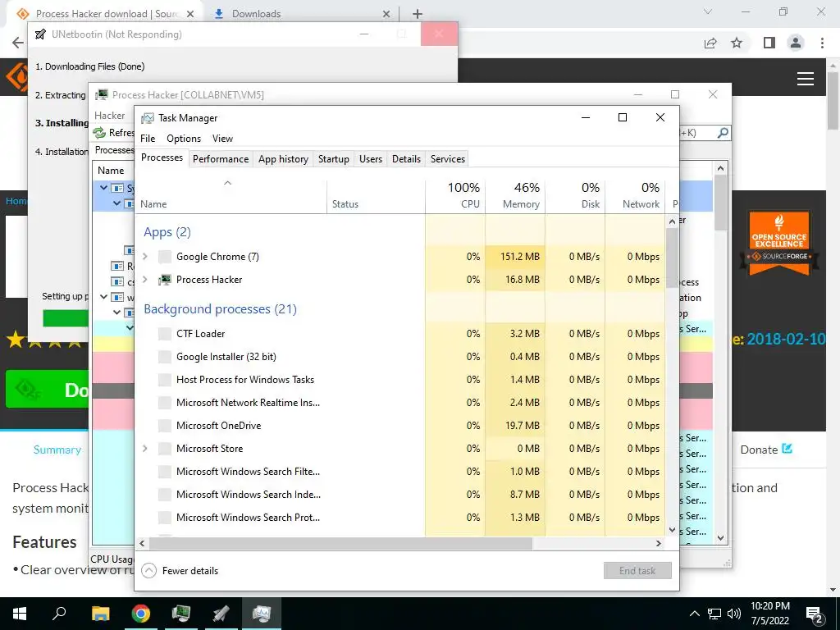
Task: Sort by the Memory column header
Action: 515,196
